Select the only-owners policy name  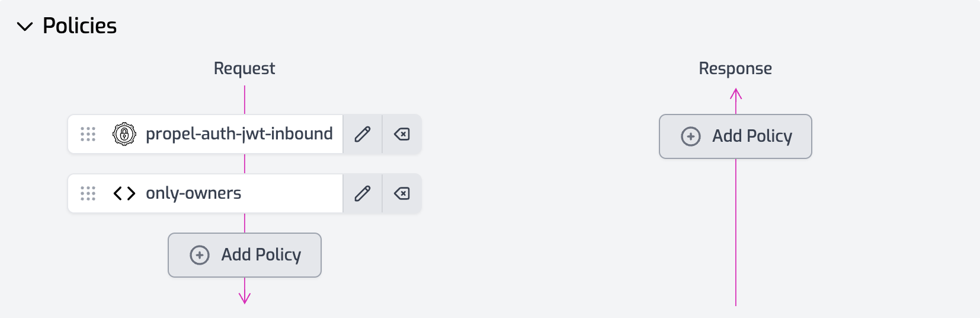pyautogui.click(x=193, y=193)
